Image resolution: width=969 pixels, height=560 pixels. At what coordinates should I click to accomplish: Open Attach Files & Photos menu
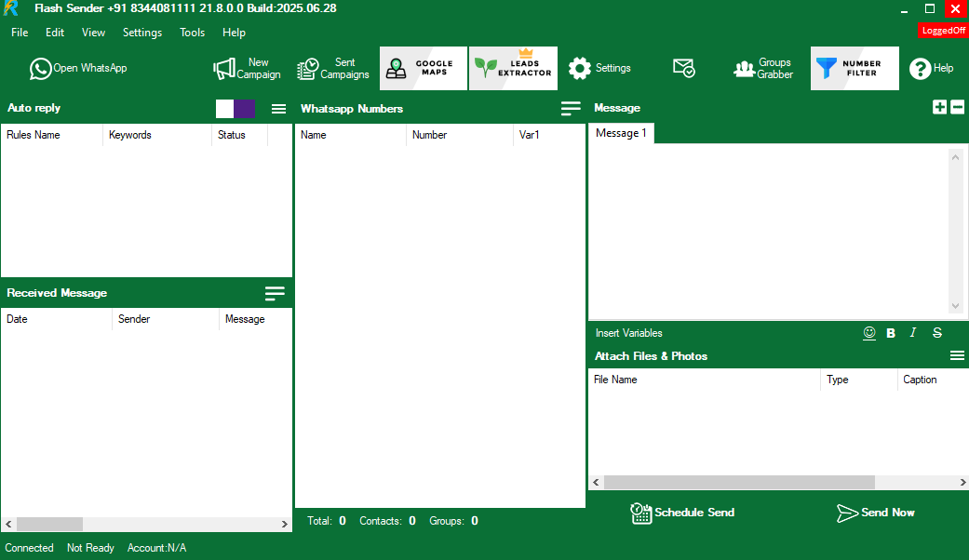pyautogui.click(x=957, y=355)
